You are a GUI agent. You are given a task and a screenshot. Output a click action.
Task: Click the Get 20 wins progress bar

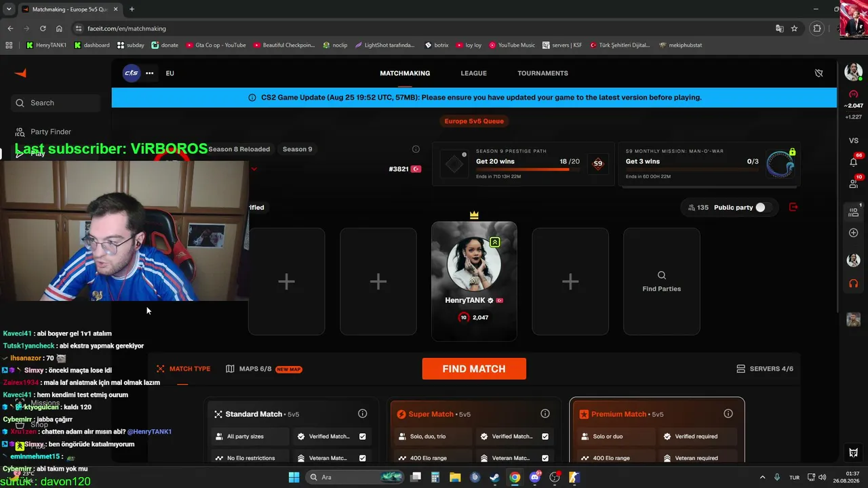[528, 169]
